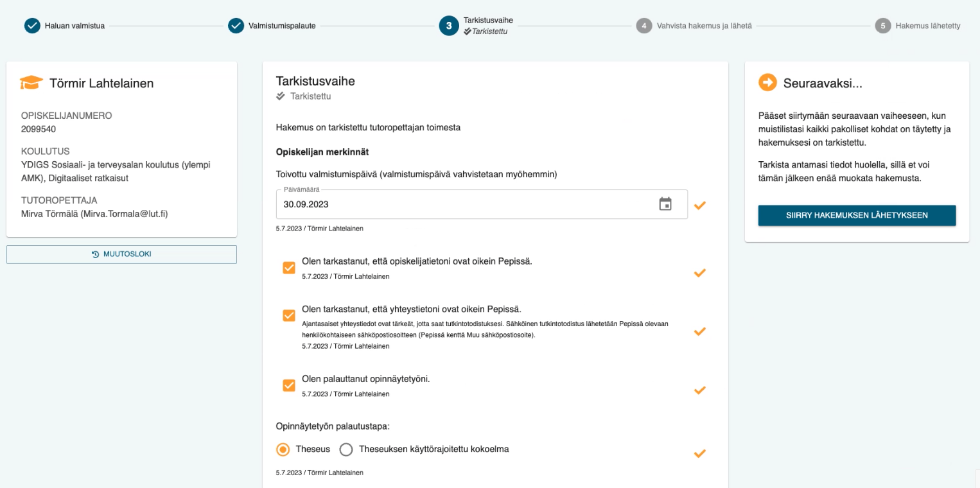
Task: Select 'Theseuksen käyttörajoitettu kokoelma' radio button
Action: point(346,449)
